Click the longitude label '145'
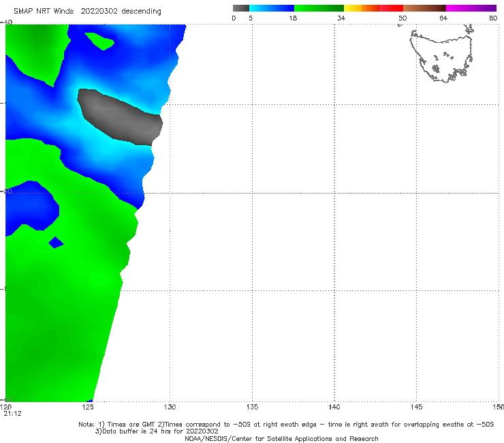This screenshot has height=443, width=504. coord(417,408)
